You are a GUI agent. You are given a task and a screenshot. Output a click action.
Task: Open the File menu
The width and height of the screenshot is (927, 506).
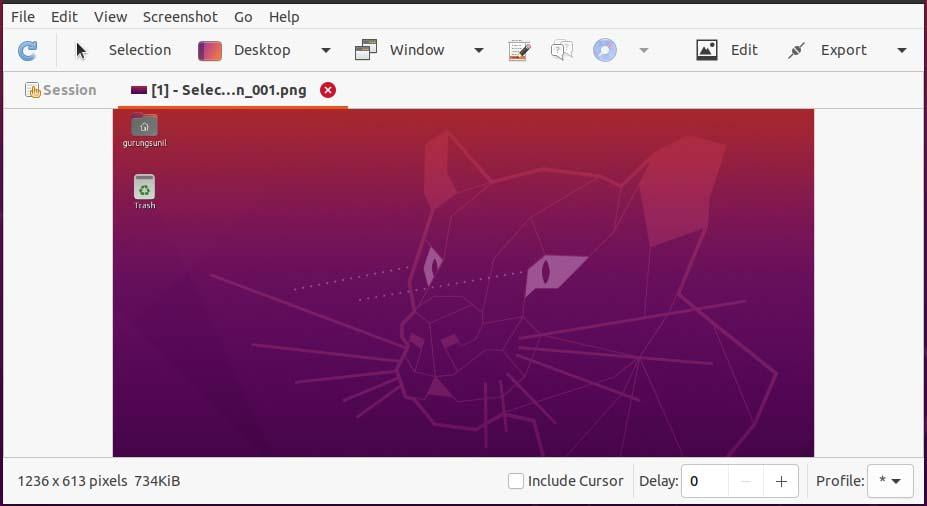click(x=23, y=17)
